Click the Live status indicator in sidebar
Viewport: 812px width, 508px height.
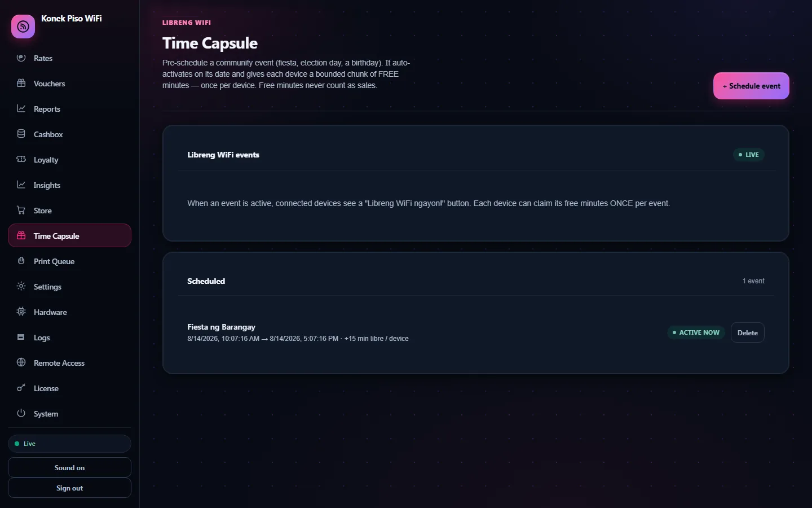pos(69,444)
